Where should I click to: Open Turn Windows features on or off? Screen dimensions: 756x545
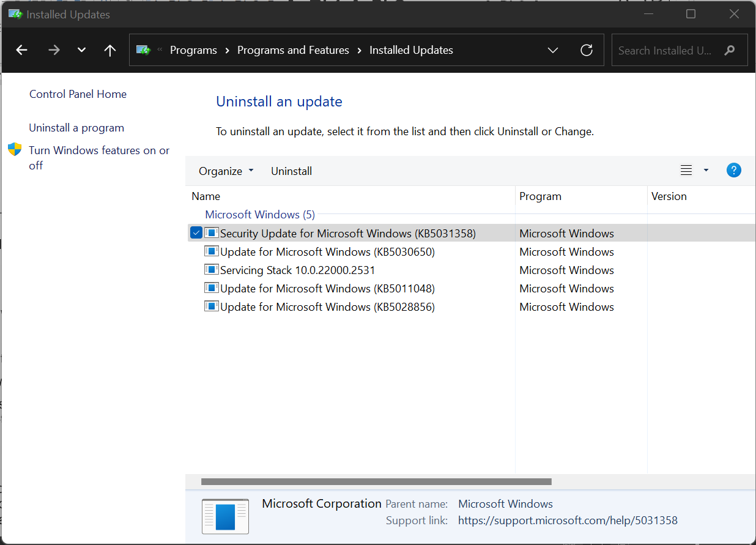99,158
